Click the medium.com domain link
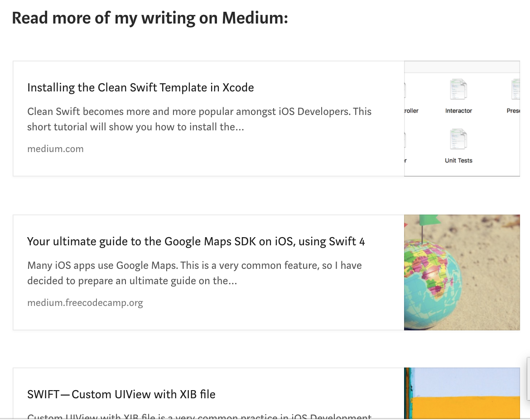Screen dimensions: 530x420 coord(55,149)
